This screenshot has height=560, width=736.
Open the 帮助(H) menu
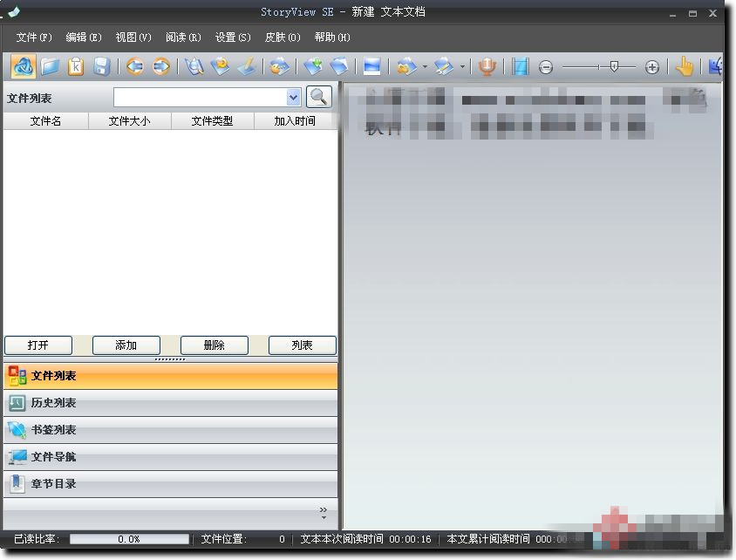point(332,38)
